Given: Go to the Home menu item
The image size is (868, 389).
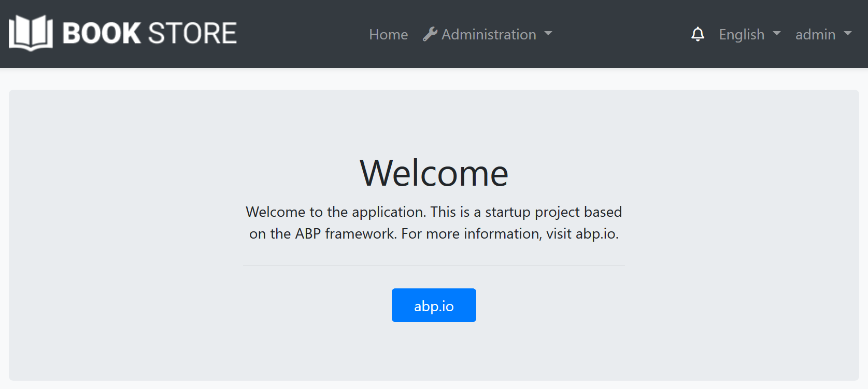Looking at the screenshot, I should (x=388, y=34).
